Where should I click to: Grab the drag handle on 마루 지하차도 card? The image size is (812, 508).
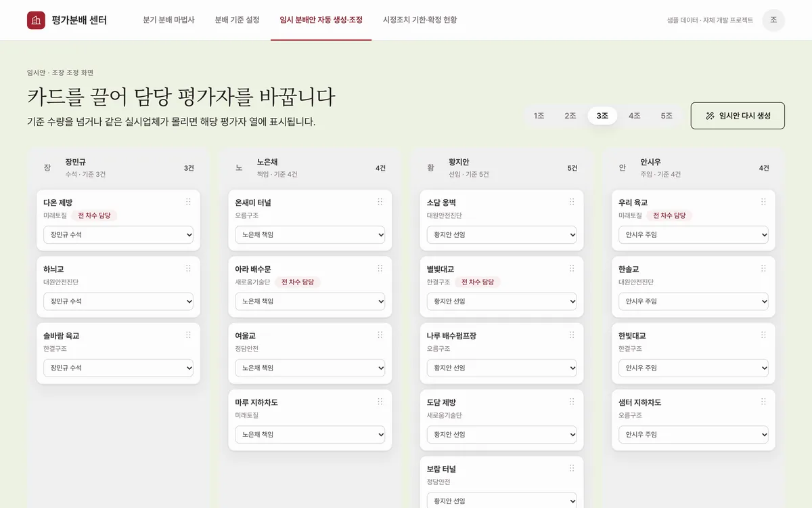point(380,402)
